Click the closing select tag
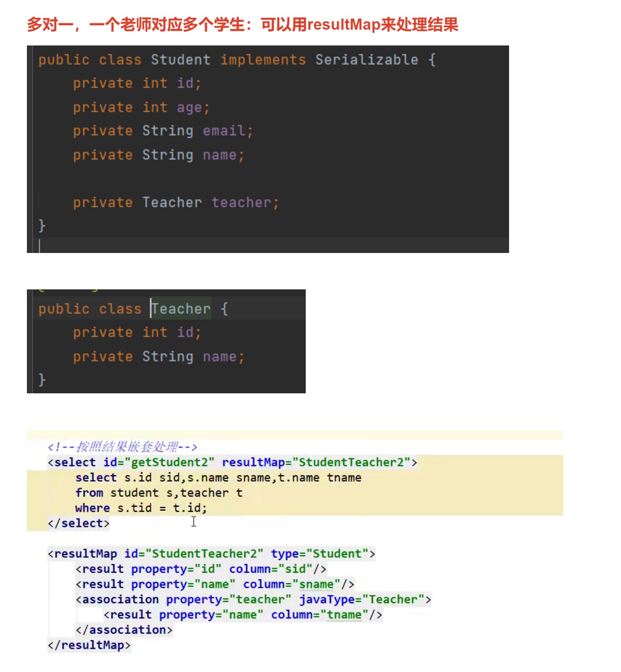Screen dimensions: 621x672 78,523
